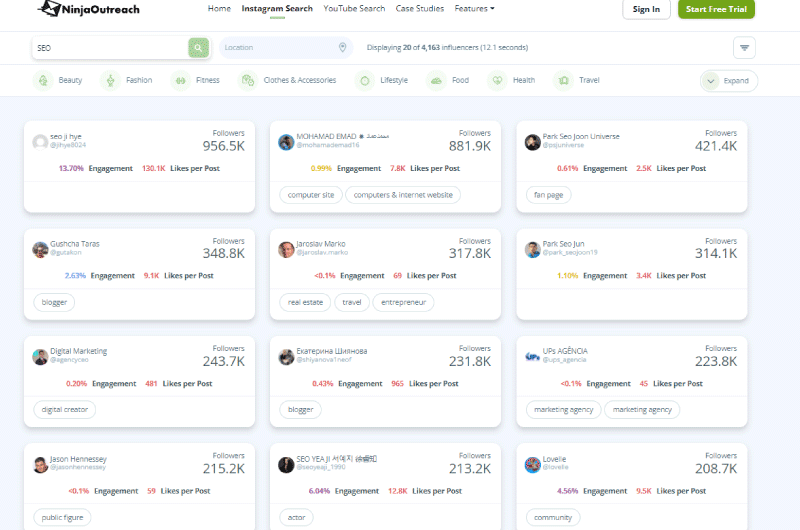Click the UPs AGÊNCIA influencer name
The width and height of the screenshot is (800, 530).
point(565,351)
